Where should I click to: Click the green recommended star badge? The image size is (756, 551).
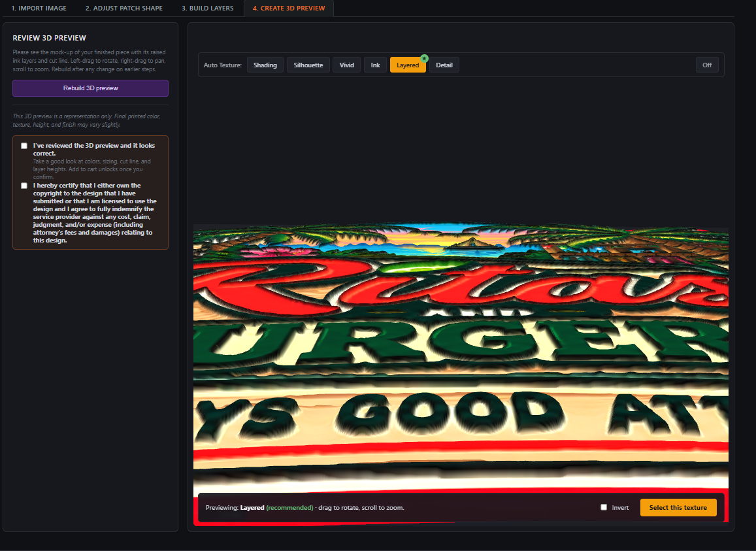click(424, 58)
